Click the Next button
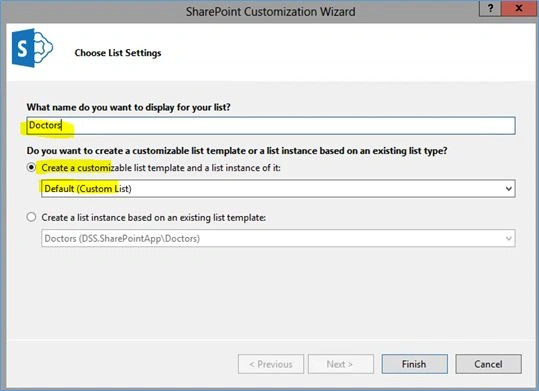 click(x=341, y=364)
